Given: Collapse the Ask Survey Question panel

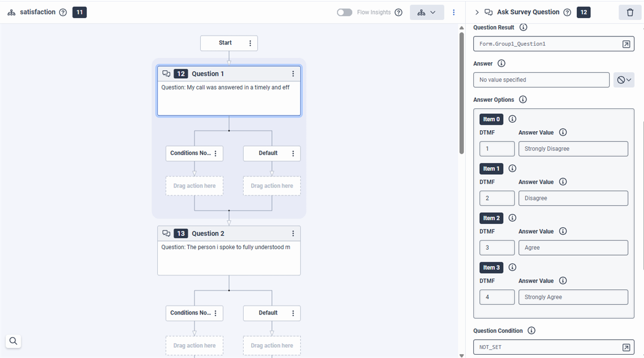Looking at the screenshot, I should [477, 12].
